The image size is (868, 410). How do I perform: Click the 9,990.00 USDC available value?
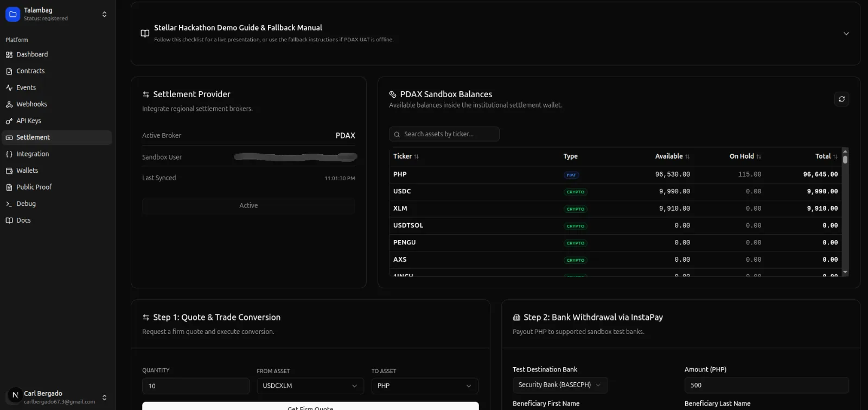point(675,192)
